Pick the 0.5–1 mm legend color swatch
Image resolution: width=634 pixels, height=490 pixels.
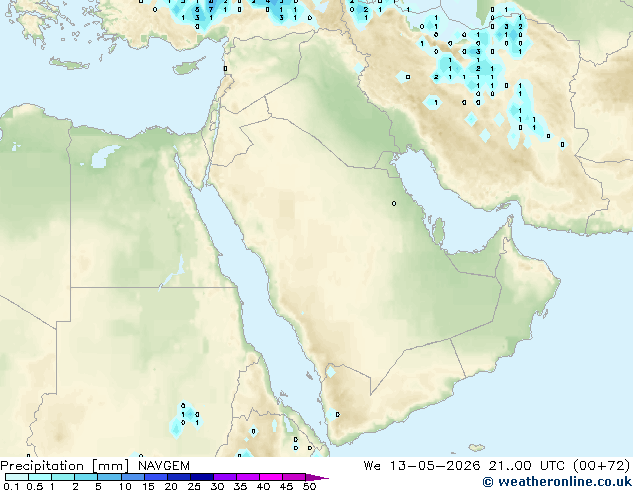(40, 477)
